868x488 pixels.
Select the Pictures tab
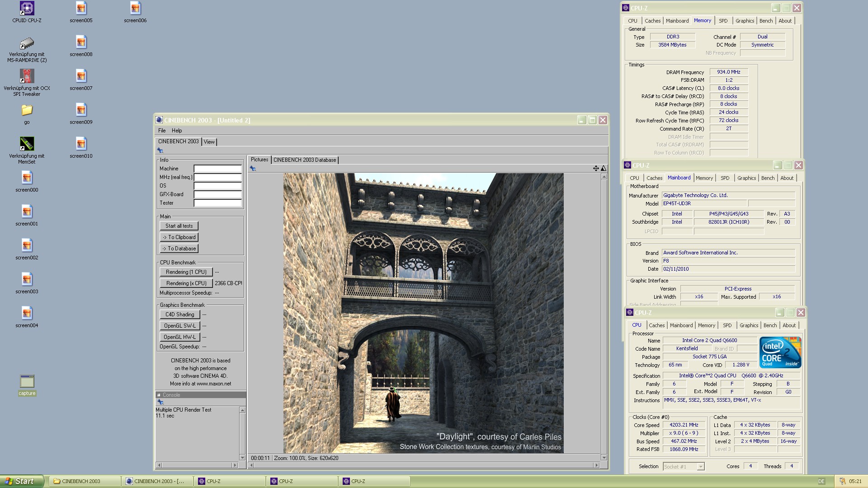tap(259, 160)
